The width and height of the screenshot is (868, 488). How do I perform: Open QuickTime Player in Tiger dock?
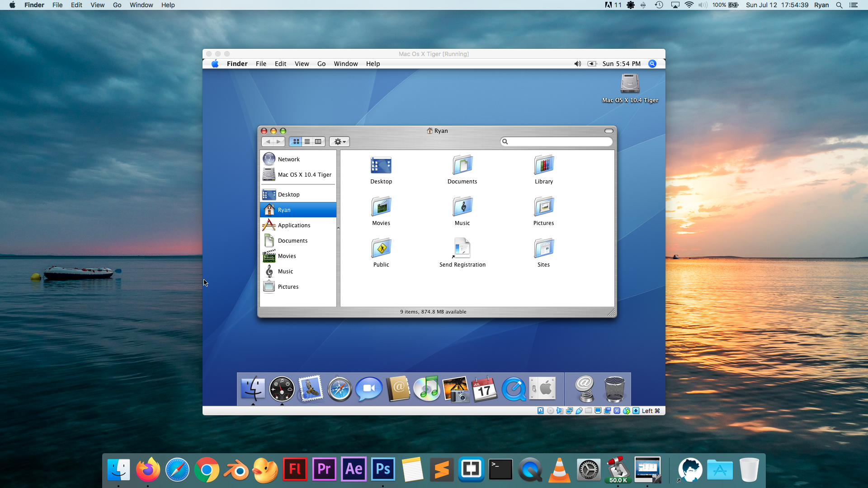point(514,389)
